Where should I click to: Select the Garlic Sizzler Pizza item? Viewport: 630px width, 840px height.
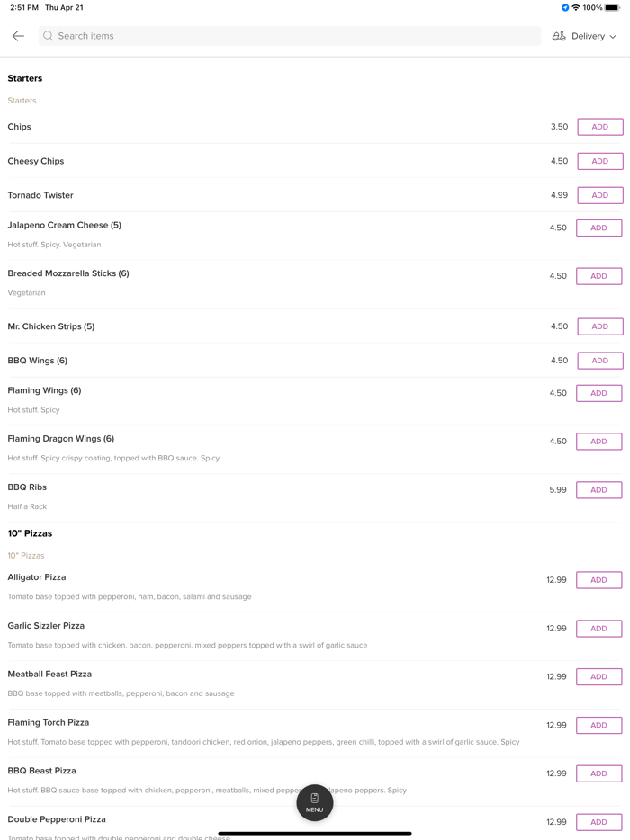tap(47, 626)
